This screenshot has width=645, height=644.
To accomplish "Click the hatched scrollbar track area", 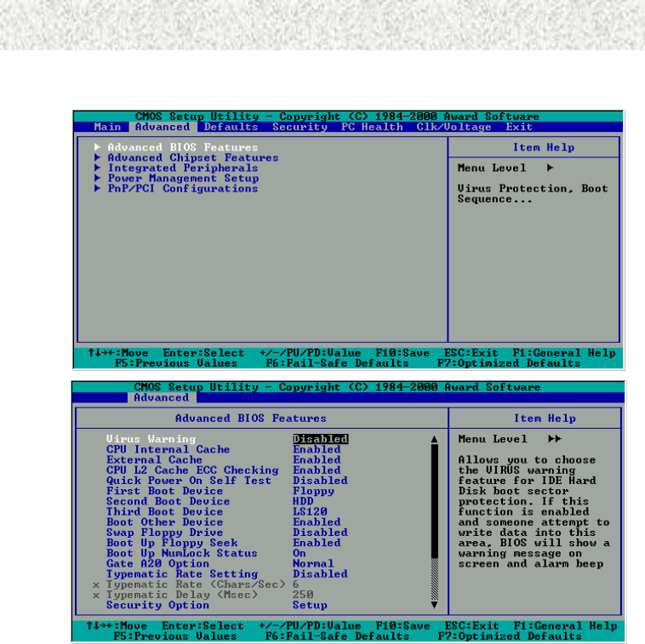I will tap(434, 579).
